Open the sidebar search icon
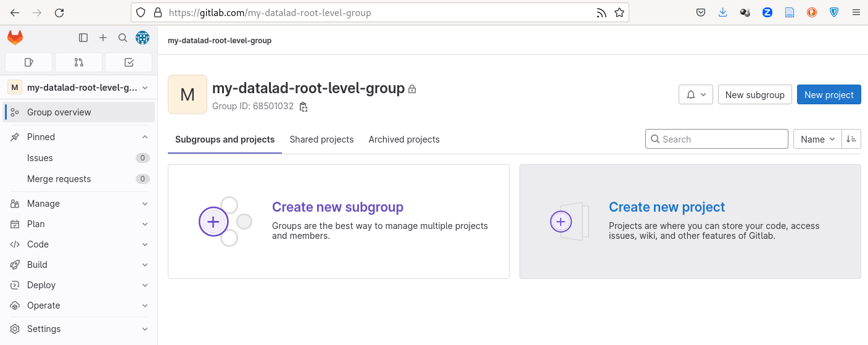The width and height of the screenshot is (868, 345). (123, 38)
